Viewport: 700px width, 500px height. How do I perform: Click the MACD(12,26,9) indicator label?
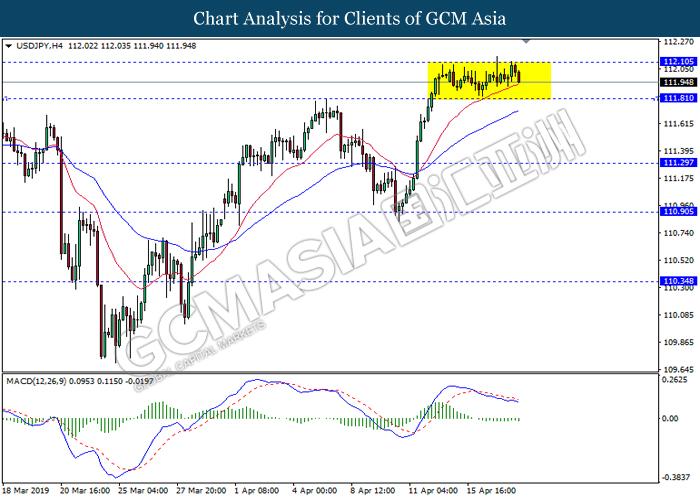click(x=36, y=381)
